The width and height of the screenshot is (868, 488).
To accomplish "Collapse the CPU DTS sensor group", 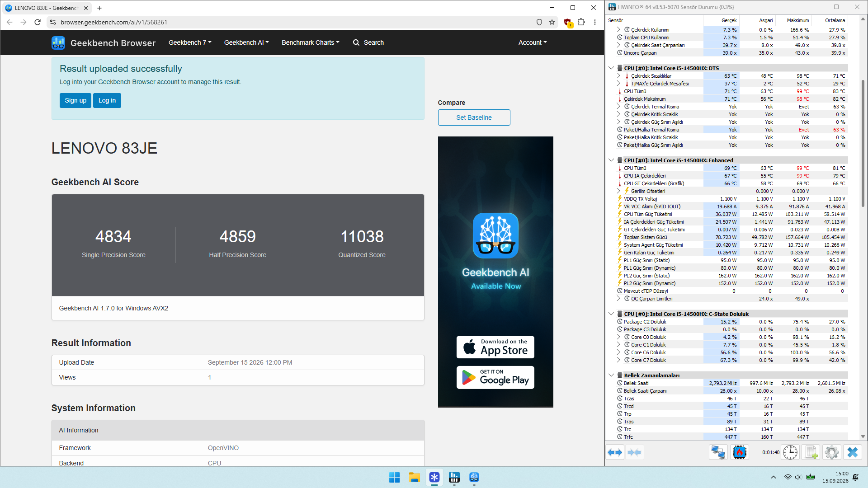I will click(x=611, y=68).
